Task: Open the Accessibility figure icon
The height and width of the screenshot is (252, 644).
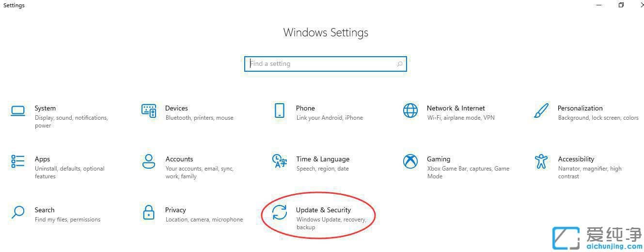Action: coord(541,161)
